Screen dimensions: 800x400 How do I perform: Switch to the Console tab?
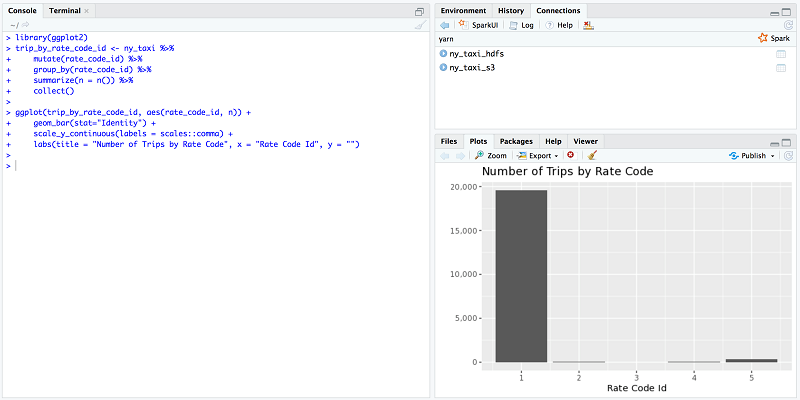[x=22, y=11]
